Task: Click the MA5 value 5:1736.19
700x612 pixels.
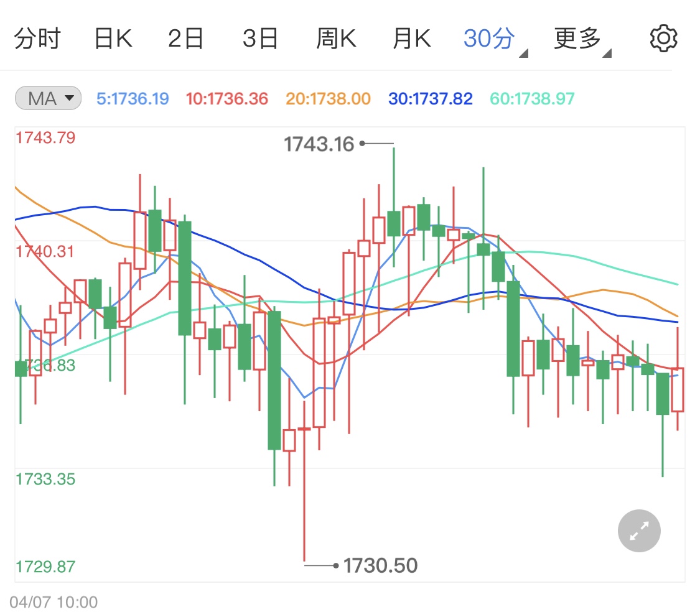Action: coord(133,99)
